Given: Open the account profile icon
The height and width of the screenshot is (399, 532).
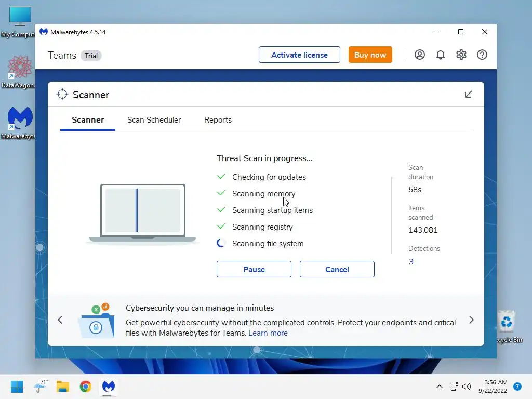Looking at the screenshot, I should [419, 55].
